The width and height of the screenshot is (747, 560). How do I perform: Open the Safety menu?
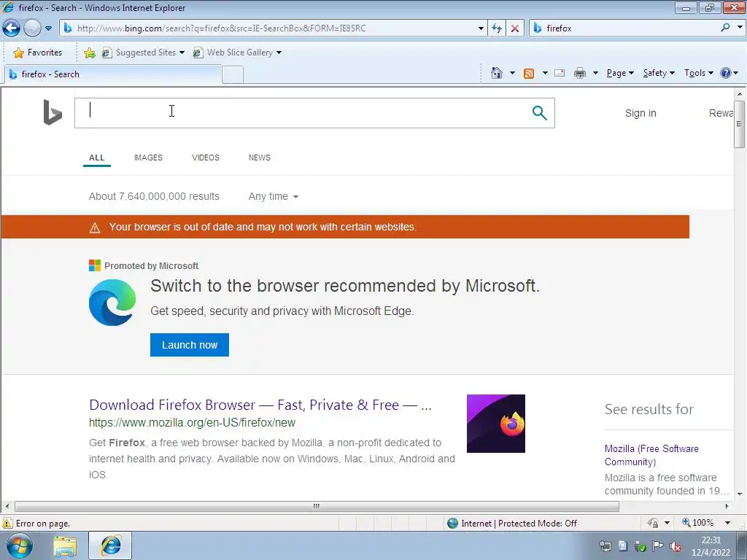[x=659, y=73]
